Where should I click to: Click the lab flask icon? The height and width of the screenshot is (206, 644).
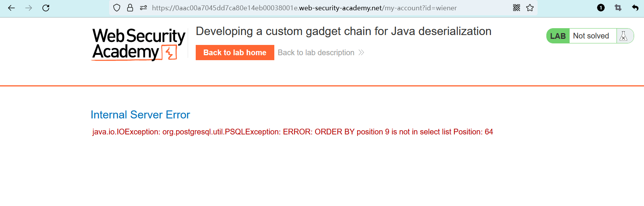pos(624,36)
